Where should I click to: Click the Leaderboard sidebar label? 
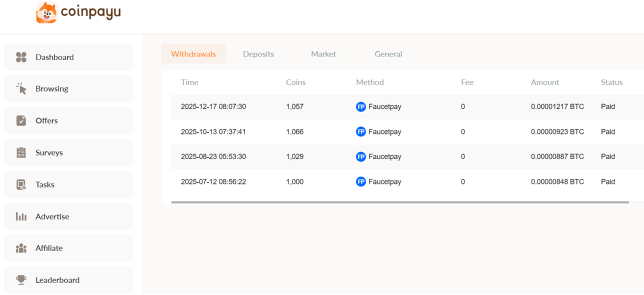click(57, 280)
